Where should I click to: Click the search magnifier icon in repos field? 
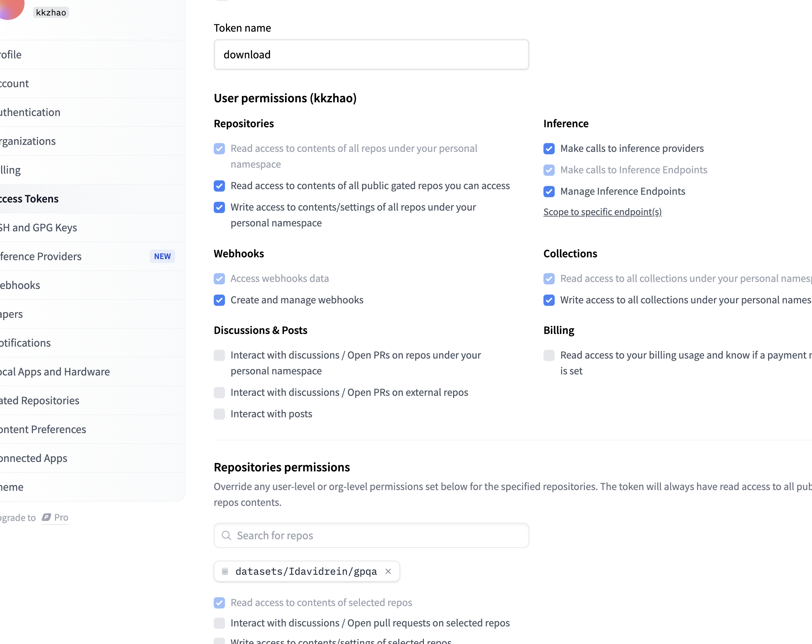226,535
